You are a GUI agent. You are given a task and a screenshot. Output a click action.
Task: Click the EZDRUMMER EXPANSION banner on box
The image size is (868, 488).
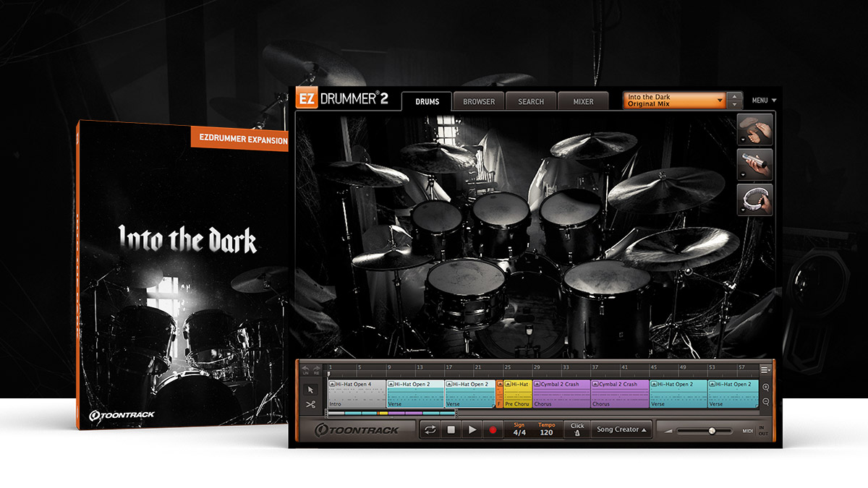pyautogui.click(x=239, y=140)
